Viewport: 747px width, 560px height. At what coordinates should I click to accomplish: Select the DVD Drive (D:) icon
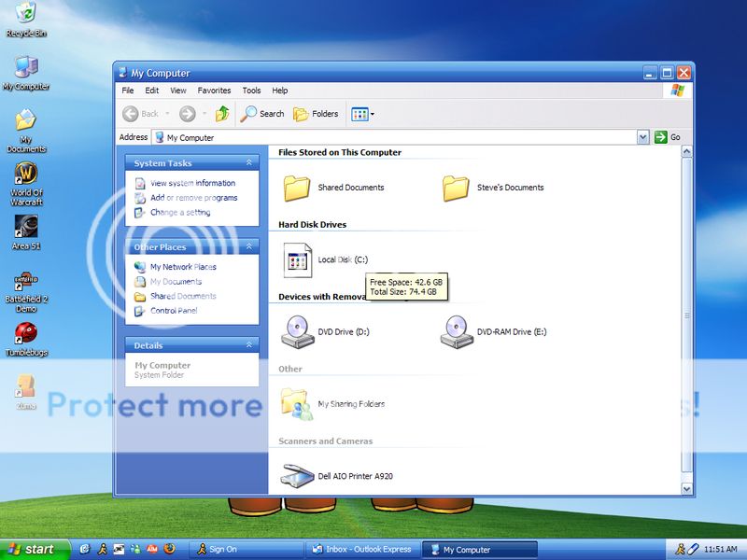pyautogui.click(x=297, y=331)
